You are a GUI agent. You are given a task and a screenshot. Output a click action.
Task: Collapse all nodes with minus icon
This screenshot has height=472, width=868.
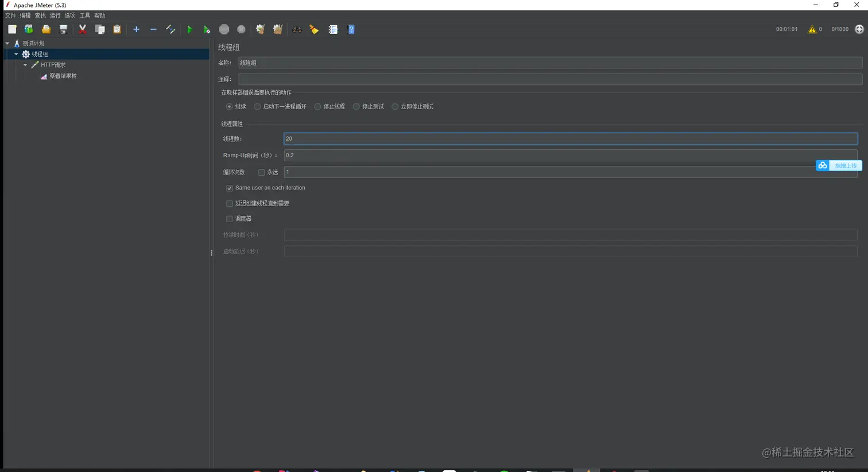pyautogui.click(x=153, y=29)
